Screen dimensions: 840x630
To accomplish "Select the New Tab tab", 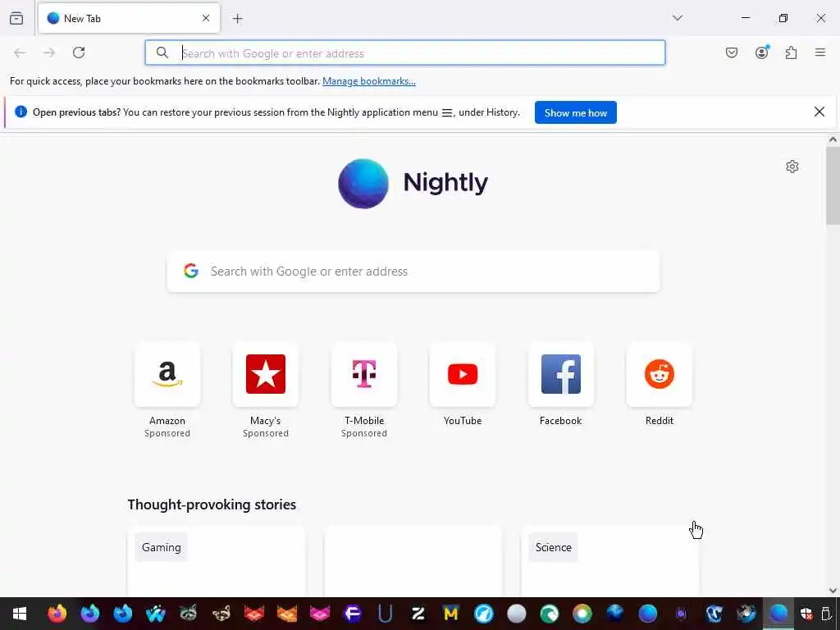I will click(129, 18).
